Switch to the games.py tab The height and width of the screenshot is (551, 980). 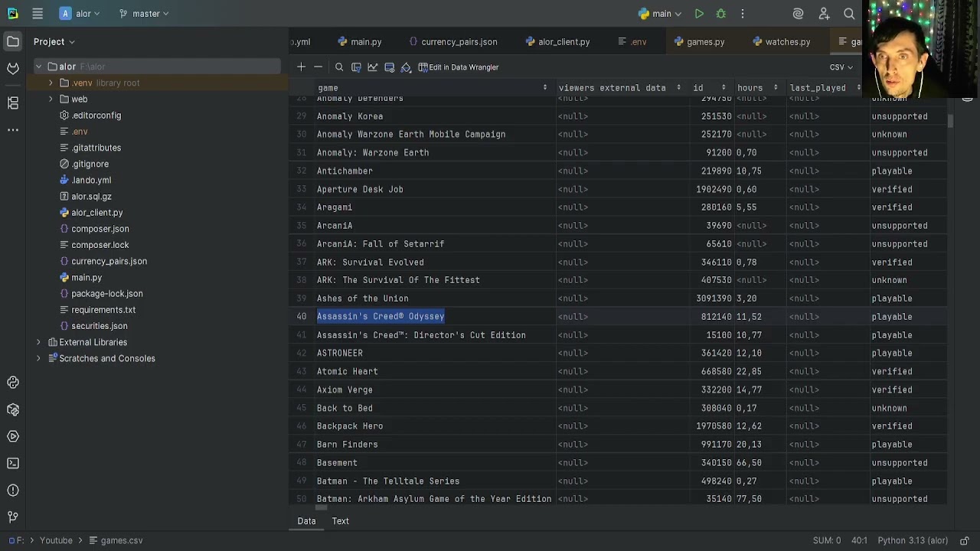point(699,42)
